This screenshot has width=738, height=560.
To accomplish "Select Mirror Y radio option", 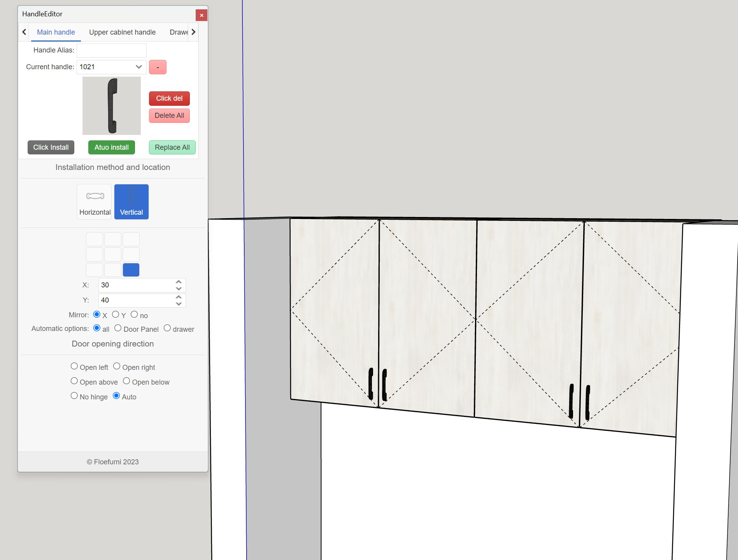I will (x=116, y=315).
